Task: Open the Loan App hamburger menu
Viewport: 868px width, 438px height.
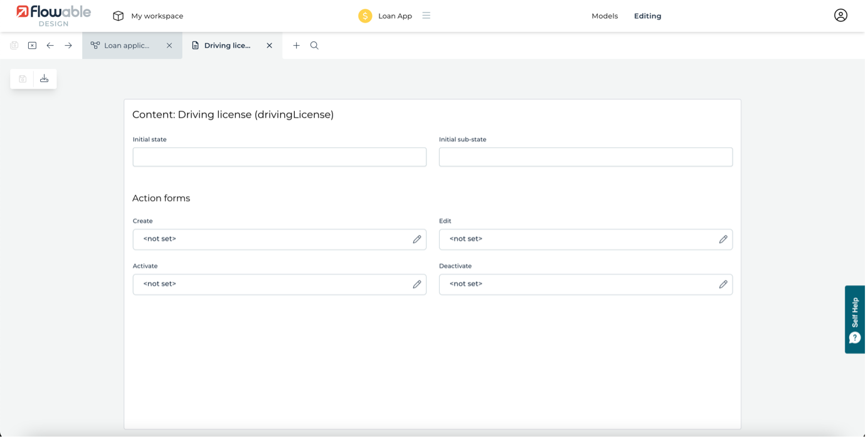Action: (x=426, y=16)
